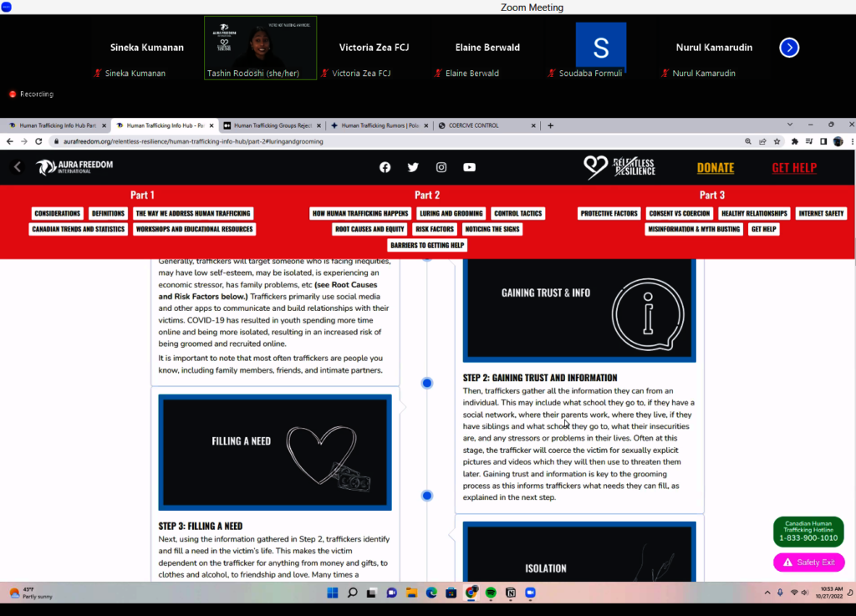
Task: Open the browser side panel icon
Action: [823, 141]
